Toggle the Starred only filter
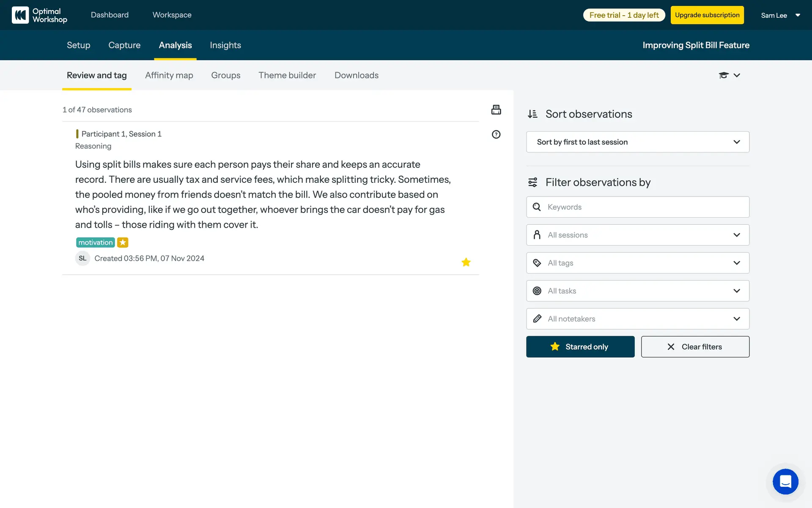 (x=580, y=347)
